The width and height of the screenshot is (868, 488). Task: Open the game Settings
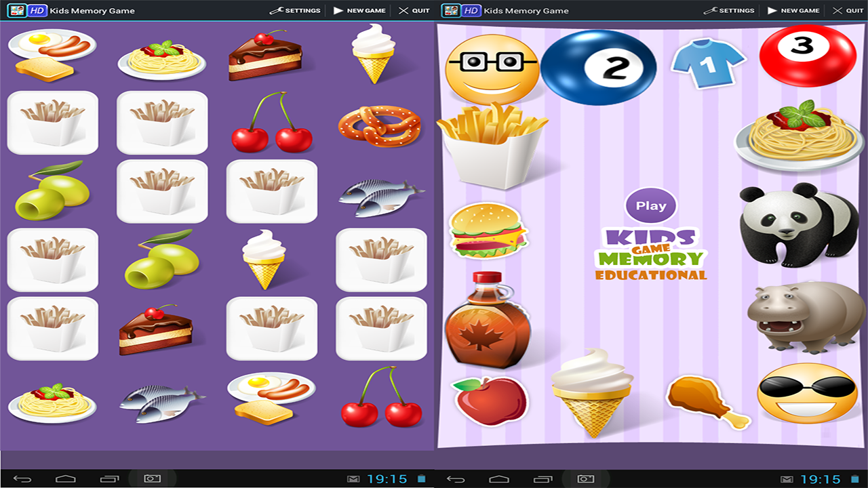click(x=294, y=10)
